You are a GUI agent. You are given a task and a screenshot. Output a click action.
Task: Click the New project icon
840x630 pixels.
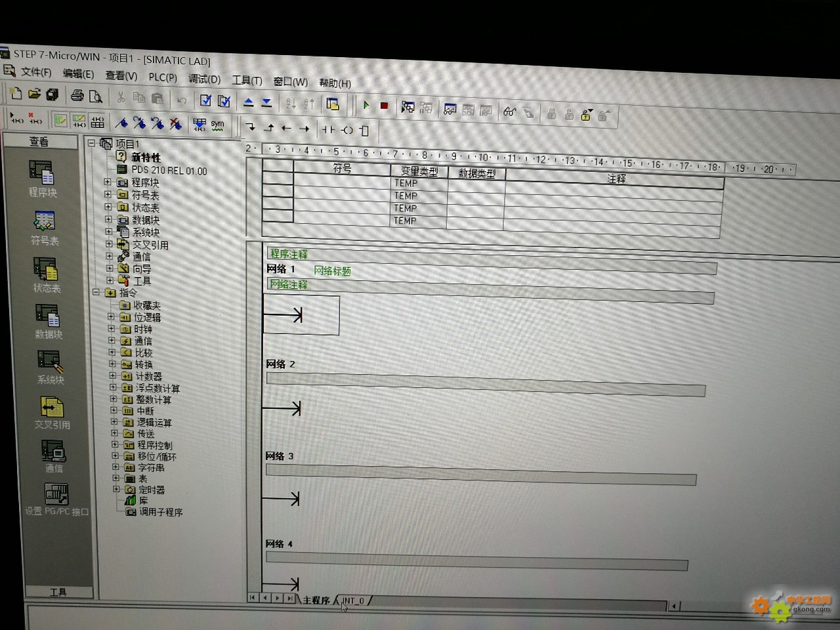[x=16, y=94]
